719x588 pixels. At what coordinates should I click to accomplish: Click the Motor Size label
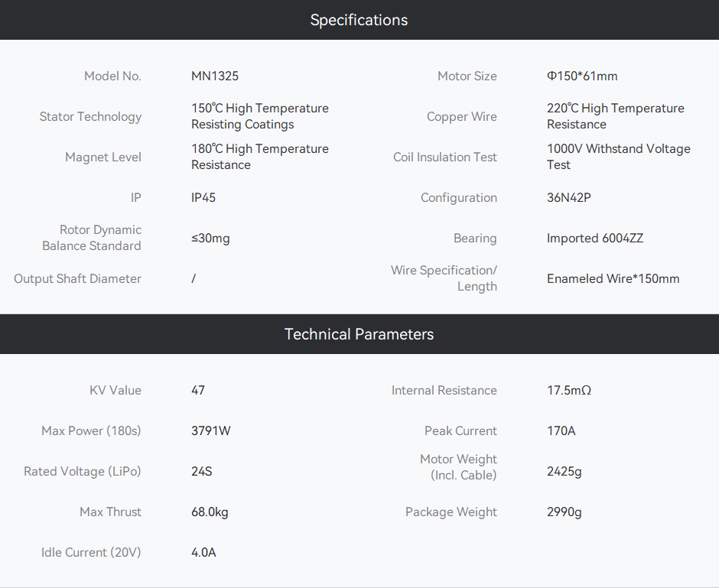coord(467,76)
